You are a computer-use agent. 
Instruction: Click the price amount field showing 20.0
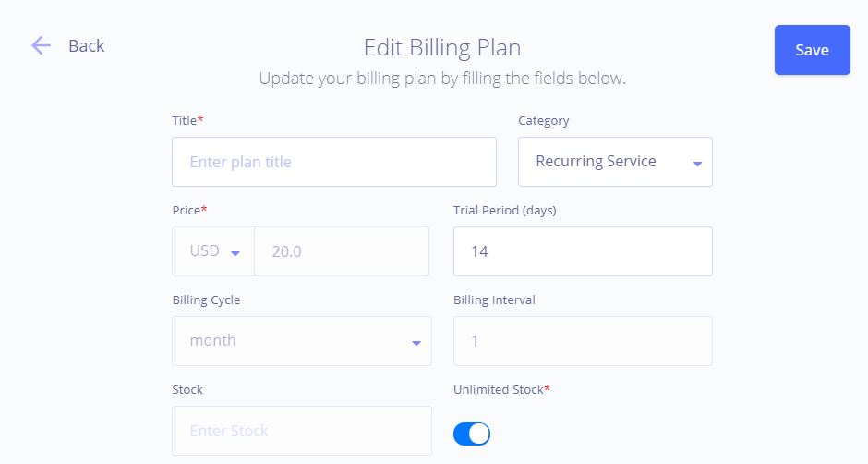click(x=342, y=251)
